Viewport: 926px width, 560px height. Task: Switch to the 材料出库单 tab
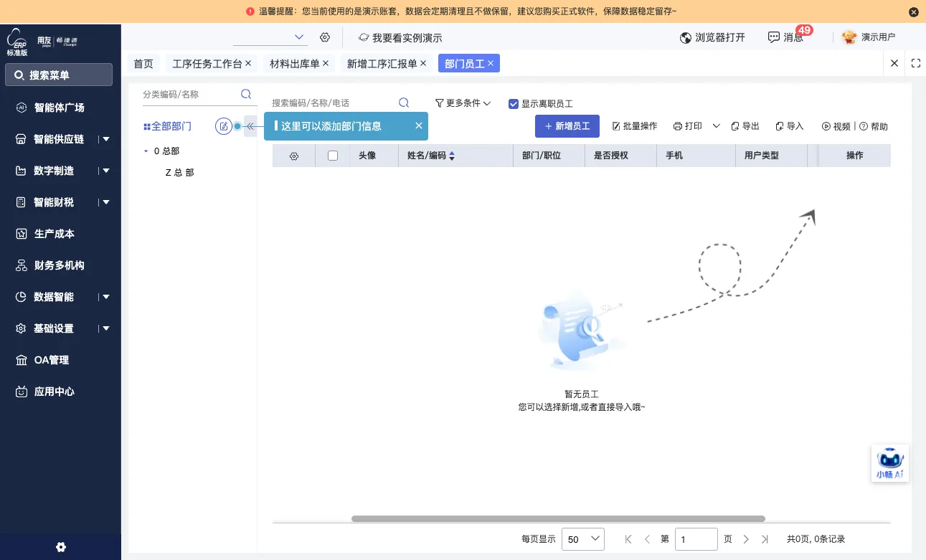pyautogui.click(x=294, y=64)
